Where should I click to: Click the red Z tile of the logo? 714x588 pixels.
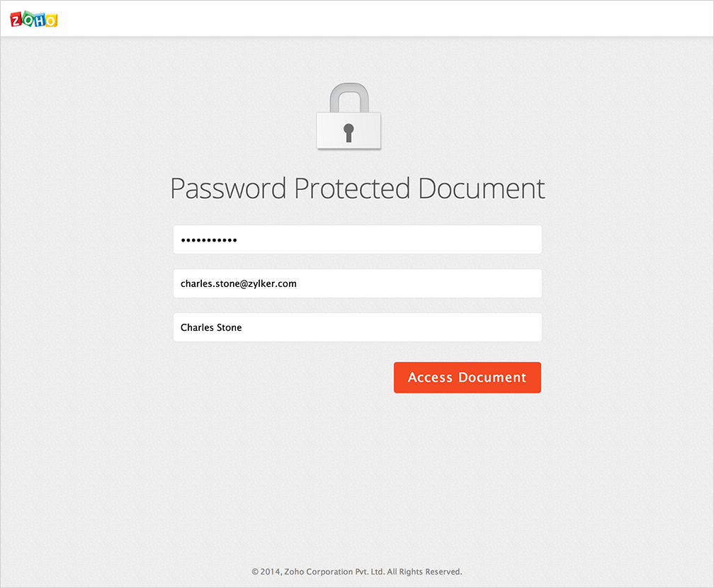tap(17, 19)
